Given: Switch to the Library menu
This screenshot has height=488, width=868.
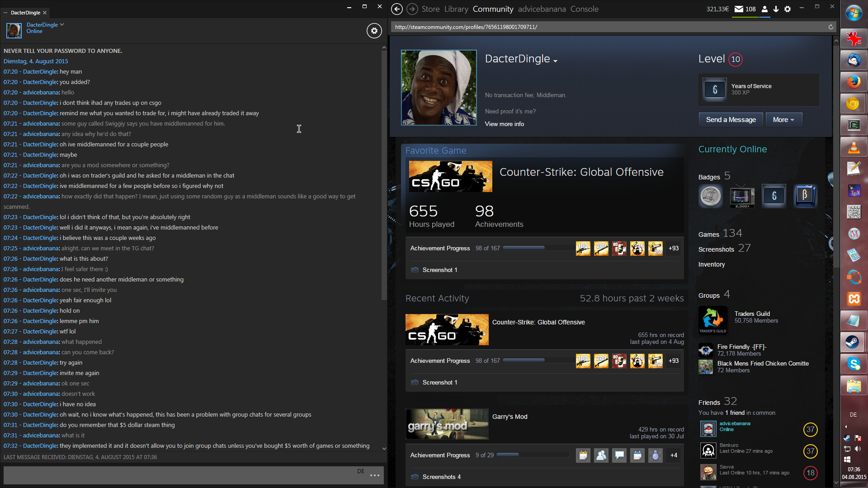Looking at the screenshot, I should point(456,9).
